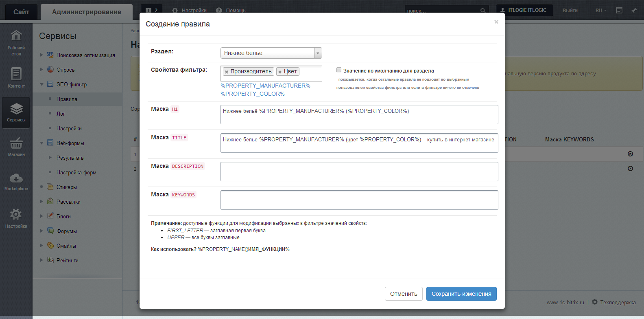Click the Смайлы smiley icon
Screen dimensions: 644x319
50,245
